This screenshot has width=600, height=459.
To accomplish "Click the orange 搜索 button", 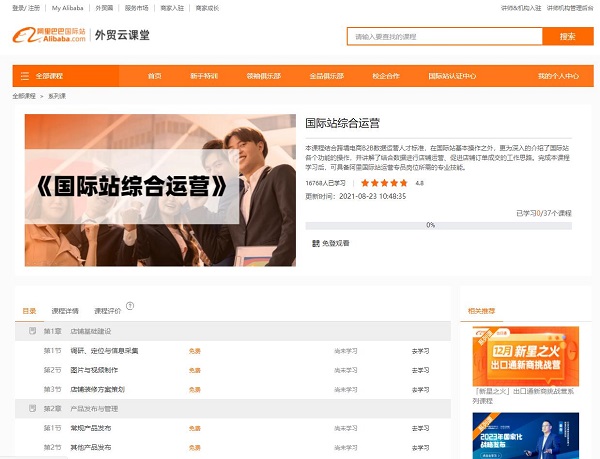I will tap(567, 36).
